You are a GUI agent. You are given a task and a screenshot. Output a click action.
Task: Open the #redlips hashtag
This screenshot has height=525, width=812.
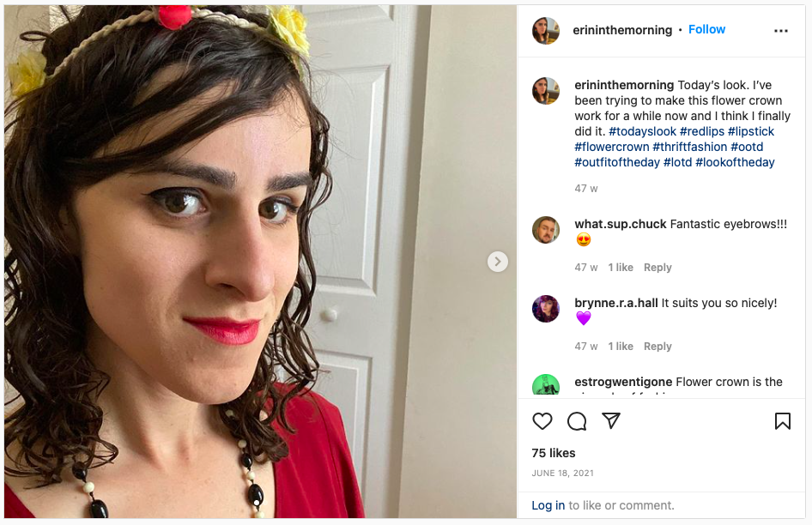pos(701,131)
